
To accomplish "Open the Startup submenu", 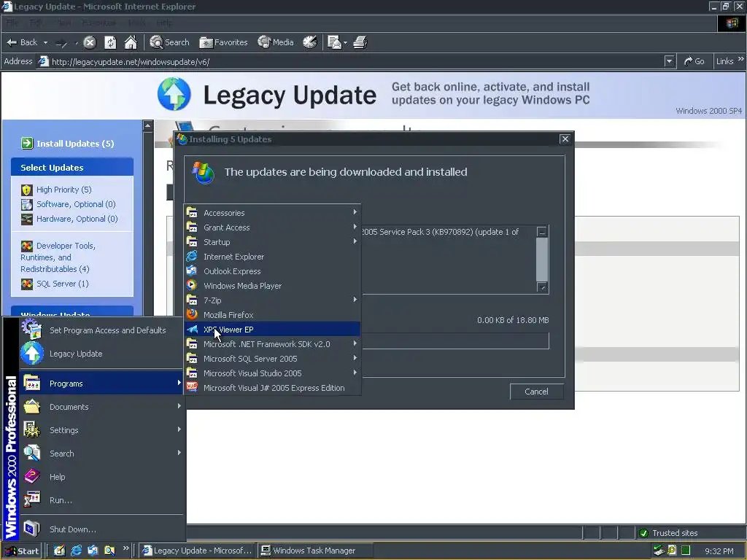I will tap(273, 242).
